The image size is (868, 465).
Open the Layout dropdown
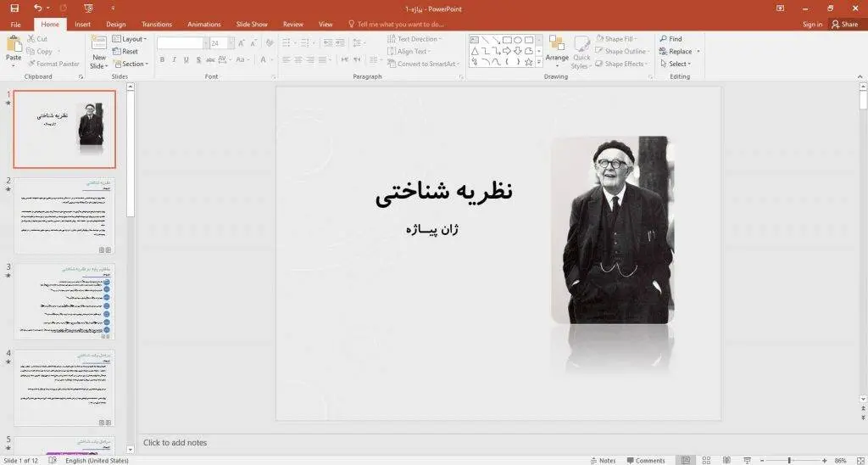(130, 39)
